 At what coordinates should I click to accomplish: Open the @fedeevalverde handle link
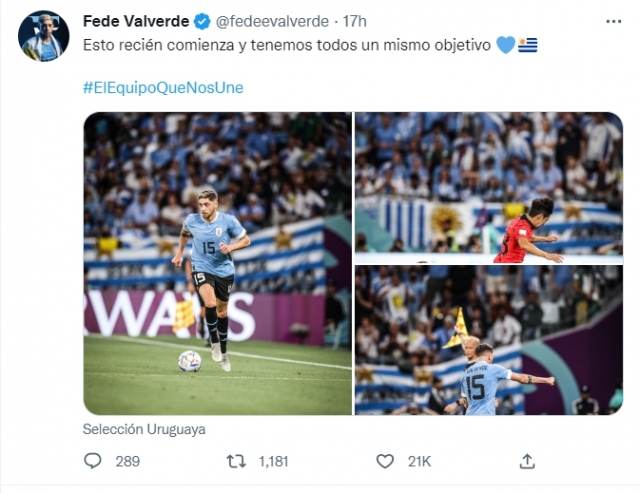click(272, 21)
